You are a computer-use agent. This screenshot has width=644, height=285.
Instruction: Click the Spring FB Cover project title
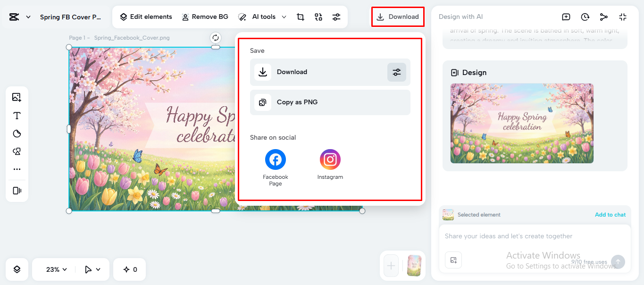tap(71, 17)
